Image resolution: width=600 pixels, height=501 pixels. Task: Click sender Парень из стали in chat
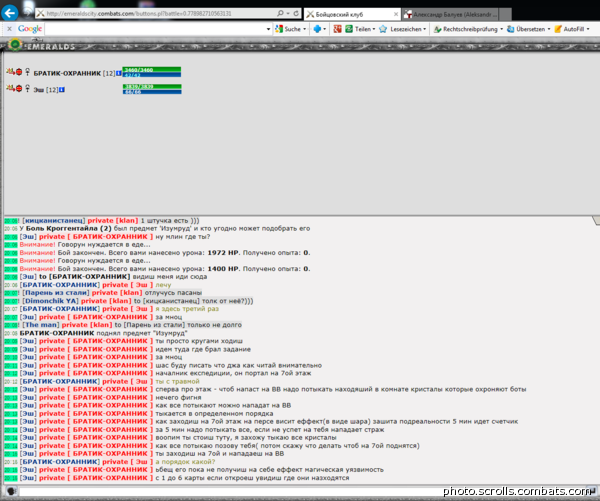55,293
